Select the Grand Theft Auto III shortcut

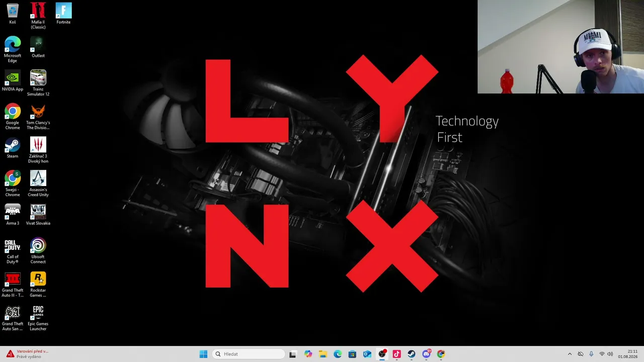(13, 285)
